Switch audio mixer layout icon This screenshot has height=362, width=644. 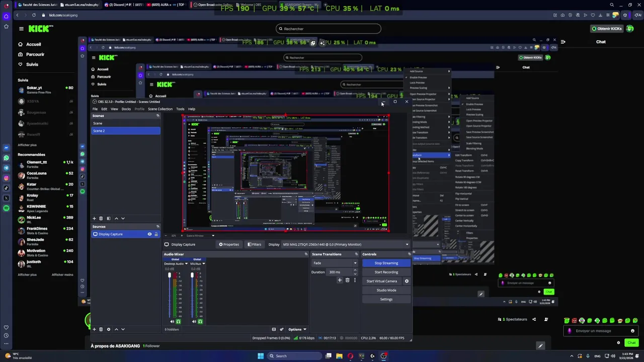tap(274, 329)
